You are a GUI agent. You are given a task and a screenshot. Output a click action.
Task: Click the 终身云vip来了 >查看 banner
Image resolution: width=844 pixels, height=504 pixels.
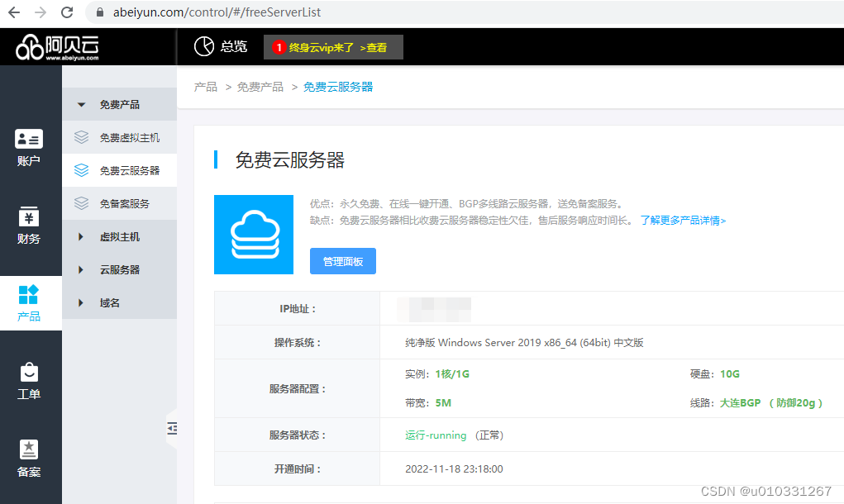click(x=333, y=47)
